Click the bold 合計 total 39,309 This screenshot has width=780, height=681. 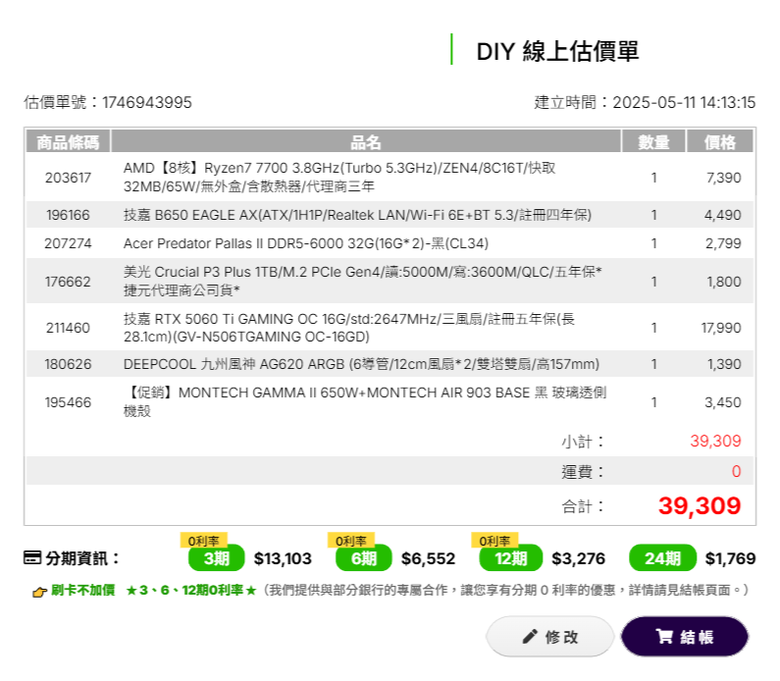tap(699, 506)
